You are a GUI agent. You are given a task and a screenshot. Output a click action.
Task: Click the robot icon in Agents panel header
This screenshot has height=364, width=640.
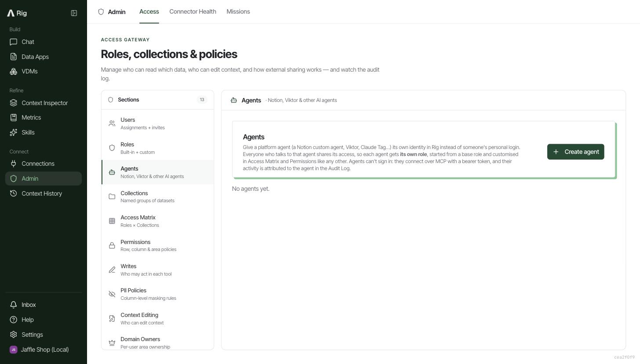pyautogui.click(x=234, y=100)
